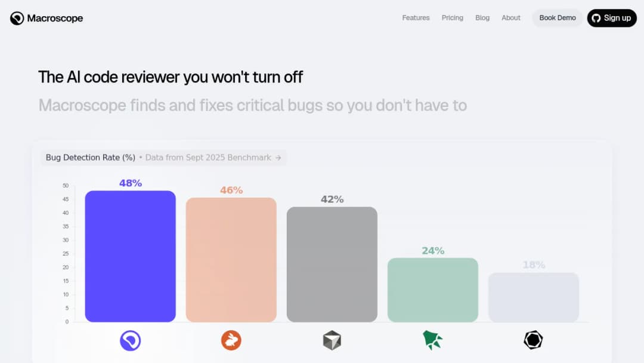The width and height of the screenshot is (644, 363).
Task: Click the peach 46% bar
Action: pyautogui.click(x=231, y=260)
